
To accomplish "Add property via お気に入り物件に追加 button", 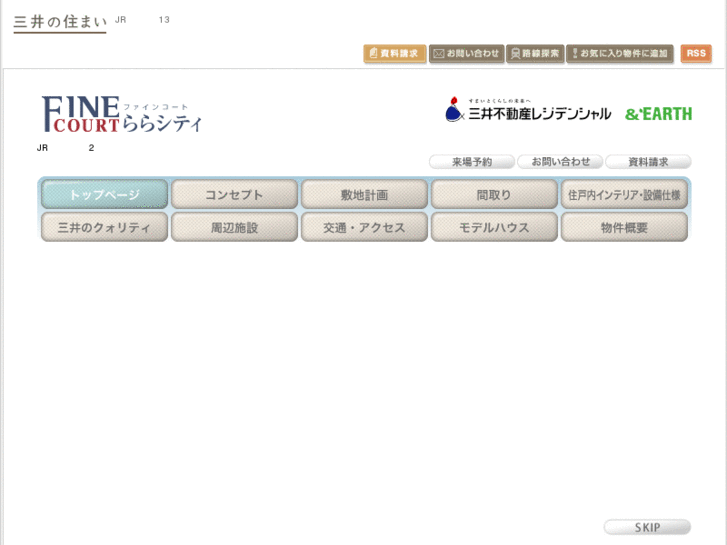I will pyautogui.click(x=619, y=53).
